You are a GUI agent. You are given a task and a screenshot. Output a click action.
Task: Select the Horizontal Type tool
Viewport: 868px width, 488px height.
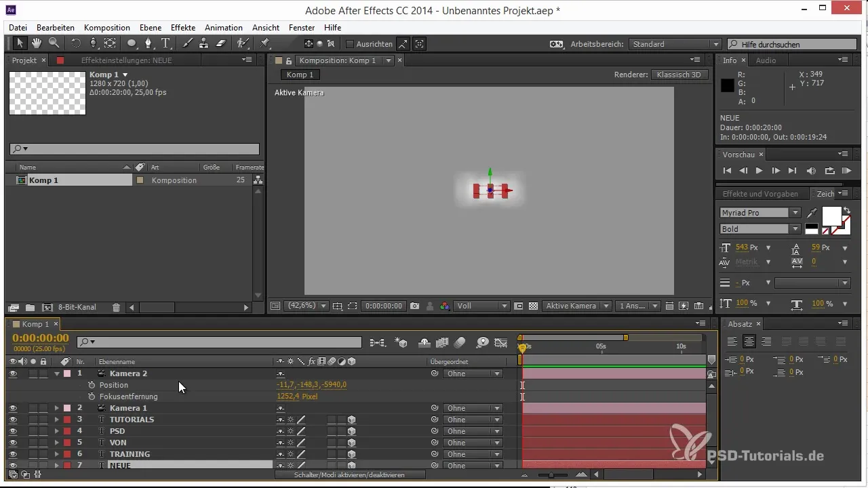pyautogui.click(x=166, y=43)
